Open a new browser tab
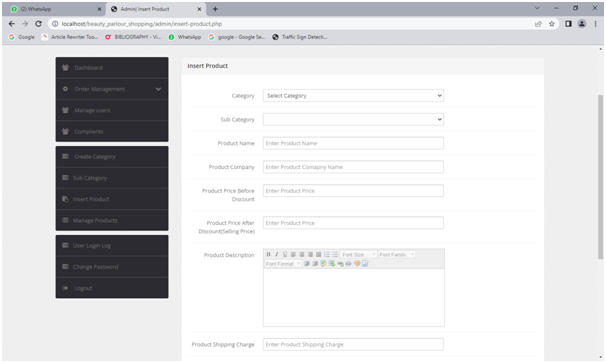The image size is (606, 363). click(x=215, y=9)
